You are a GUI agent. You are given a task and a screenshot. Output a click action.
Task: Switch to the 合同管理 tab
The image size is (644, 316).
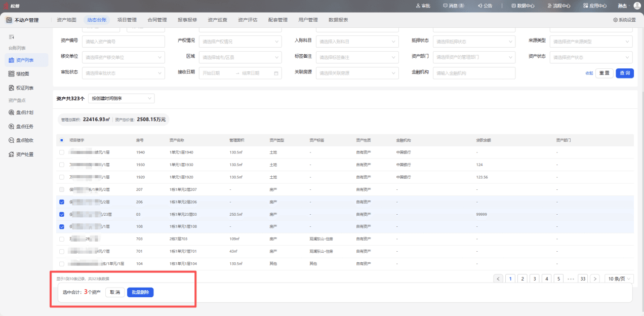(x=157, y=20)
